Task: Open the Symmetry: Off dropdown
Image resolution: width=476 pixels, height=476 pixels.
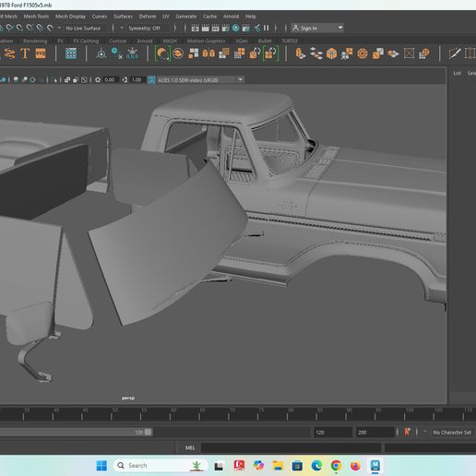Action: coord(149,28)
